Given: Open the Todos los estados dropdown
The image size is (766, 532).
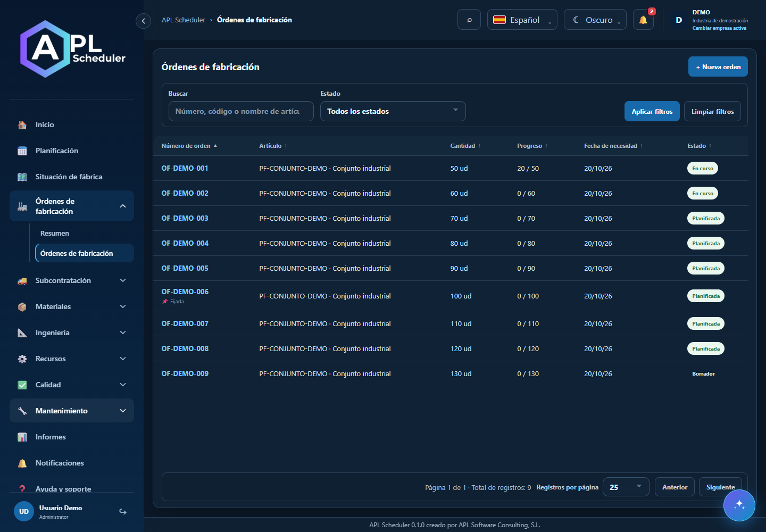Looking at the screenshot, I should click(393, 111).
